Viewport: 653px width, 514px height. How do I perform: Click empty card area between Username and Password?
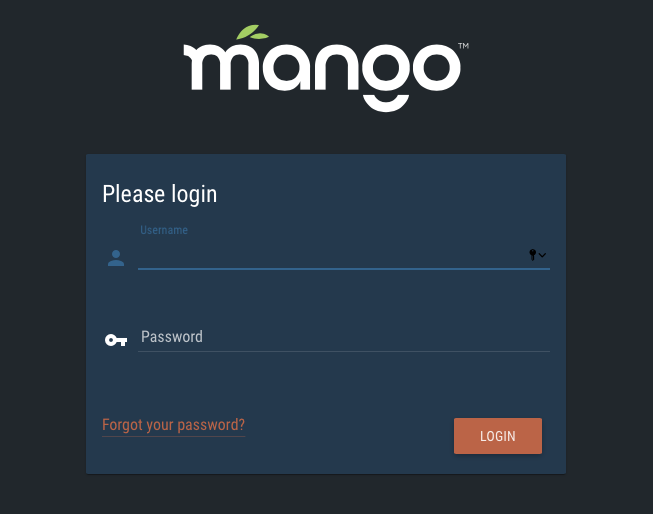[326, 298]
